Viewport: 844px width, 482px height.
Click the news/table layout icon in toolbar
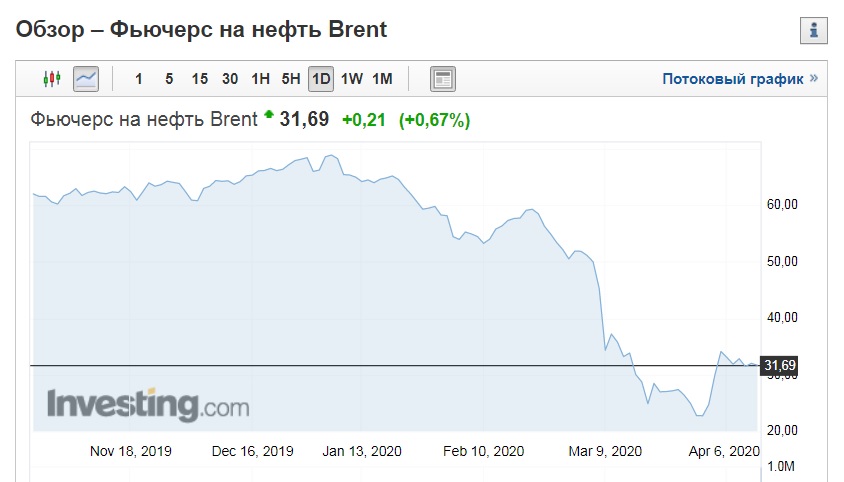click(x=443, y=79)
